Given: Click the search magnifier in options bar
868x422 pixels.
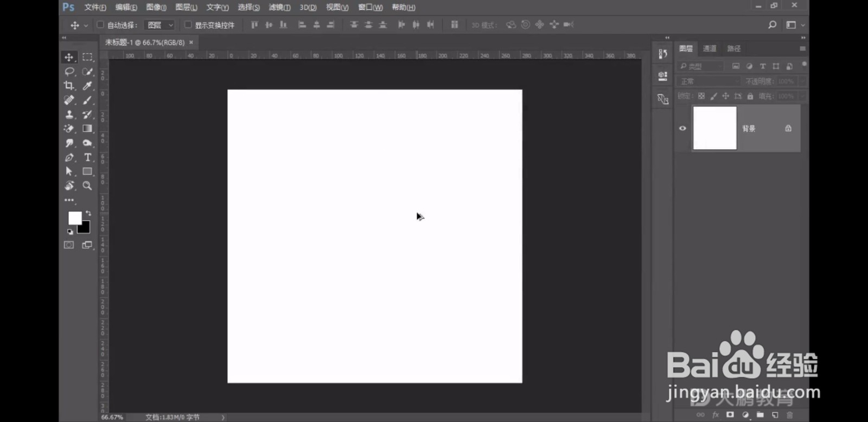Looking at the screenshot, I should coord(773,25).
